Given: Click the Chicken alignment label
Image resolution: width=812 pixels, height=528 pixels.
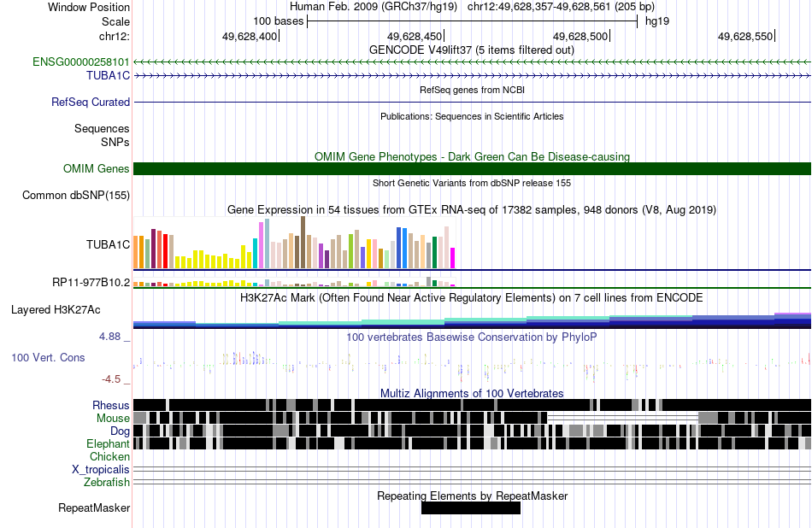Looking at the screenshot, I should coord(109,456).
